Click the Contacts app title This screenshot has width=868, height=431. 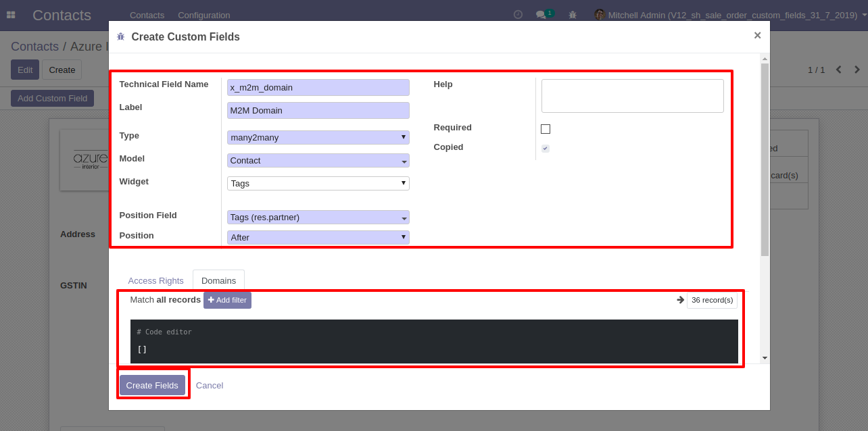click(62, 15)
